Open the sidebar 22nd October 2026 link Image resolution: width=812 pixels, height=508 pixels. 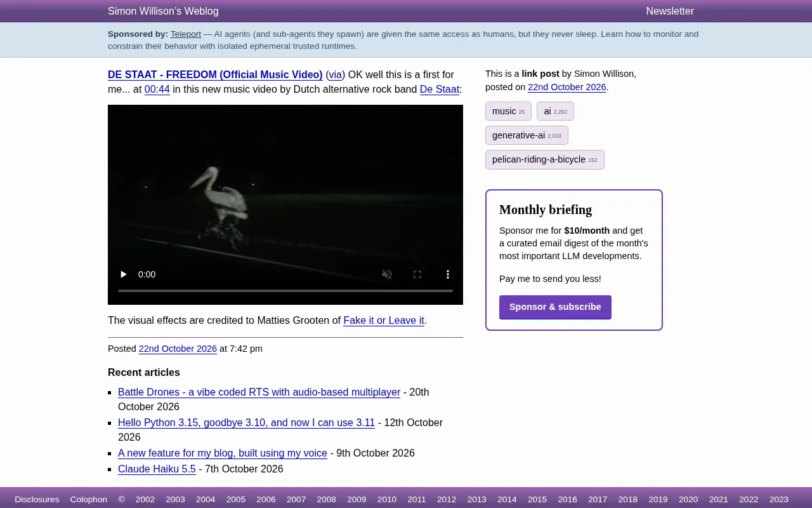(x=567, y=88)
